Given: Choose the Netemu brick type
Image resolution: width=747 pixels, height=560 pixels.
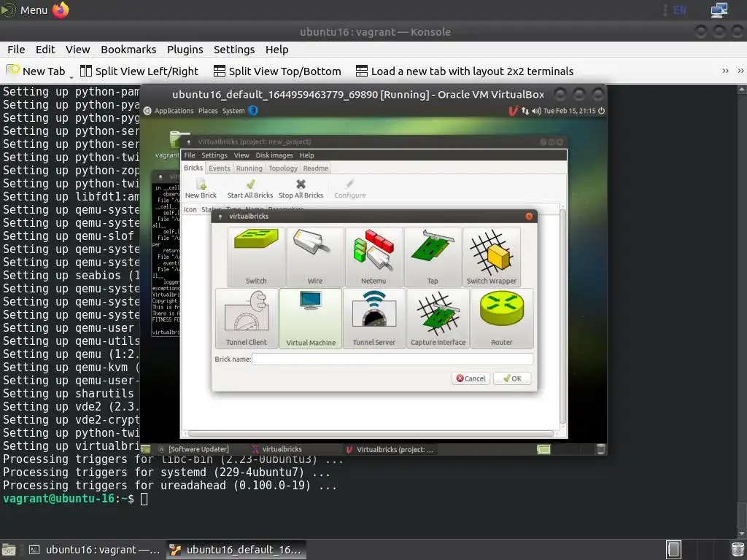Looking at the screenshot, I should click(x=373, y=257).
